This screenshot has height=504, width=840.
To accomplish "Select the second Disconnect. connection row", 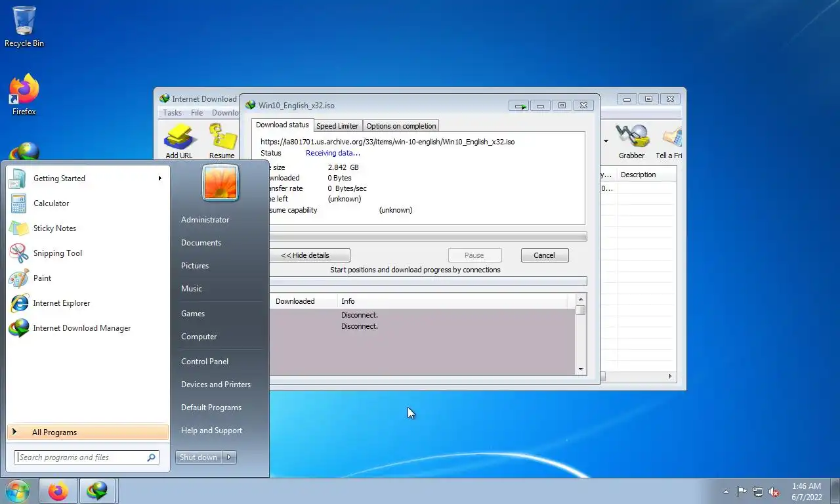I will (422, 326).
